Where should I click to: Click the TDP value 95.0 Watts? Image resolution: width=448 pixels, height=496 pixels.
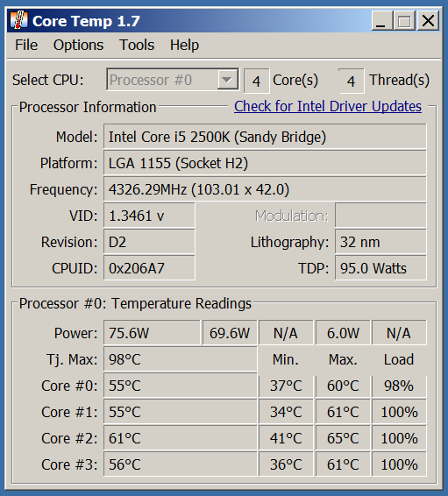(x=380, y=268)
